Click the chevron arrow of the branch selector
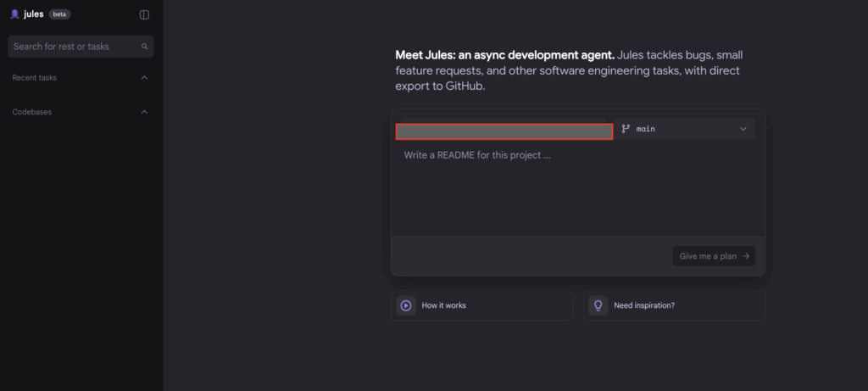This screenshot has width=868, height=391. coord(743,129)
